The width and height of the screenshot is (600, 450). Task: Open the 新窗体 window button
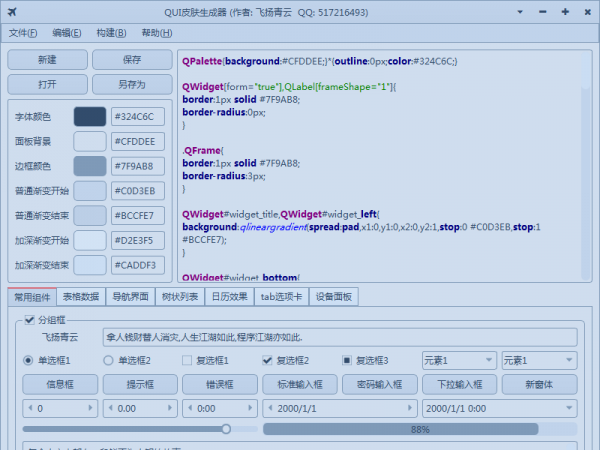tap(539, 384)
